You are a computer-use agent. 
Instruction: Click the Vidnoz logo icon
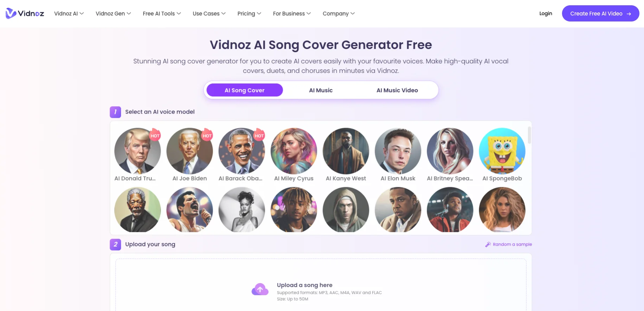11,13
